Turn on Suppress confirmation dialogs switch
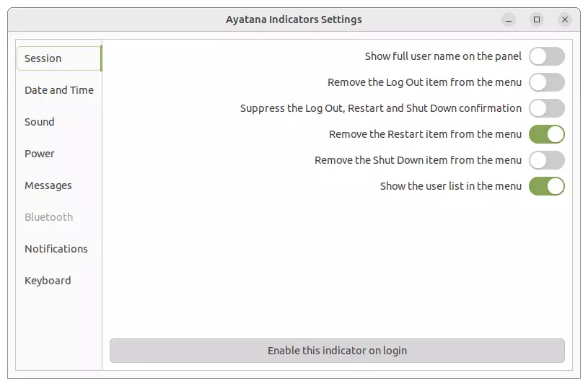588x386 pixels. click(546, 108)
